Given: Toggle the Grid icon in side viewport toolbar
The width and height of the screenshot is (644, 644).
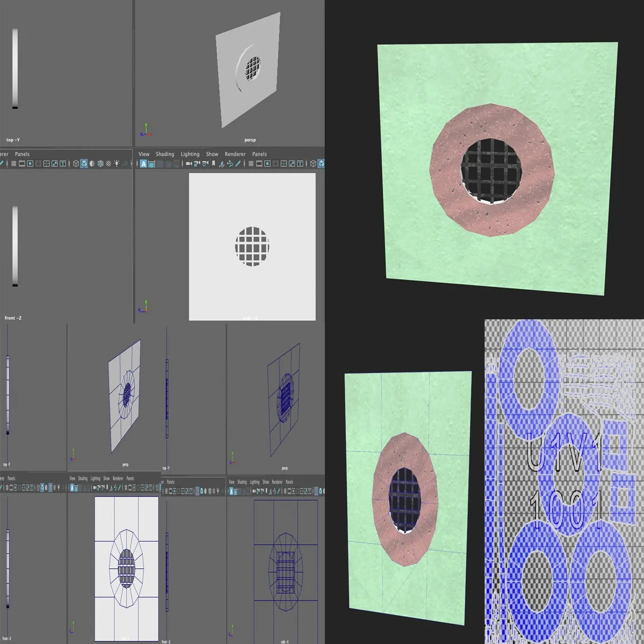Looking at the screenshot, I should [251, 164].
